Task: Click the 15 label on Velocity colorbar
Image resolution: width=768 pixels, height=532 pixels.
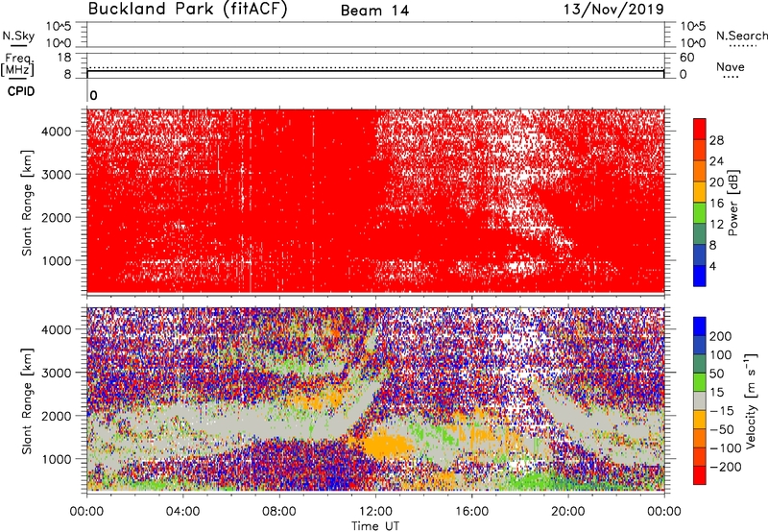Action: coord(716,393)
